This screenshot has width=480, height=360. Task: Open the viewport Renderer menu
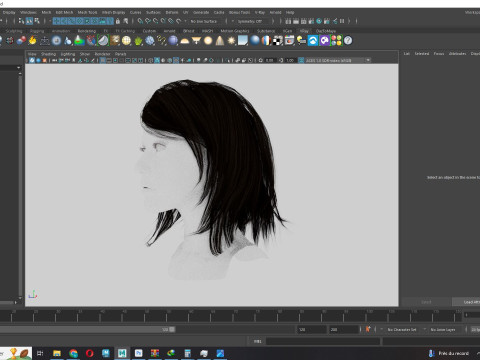coord(102,54)
